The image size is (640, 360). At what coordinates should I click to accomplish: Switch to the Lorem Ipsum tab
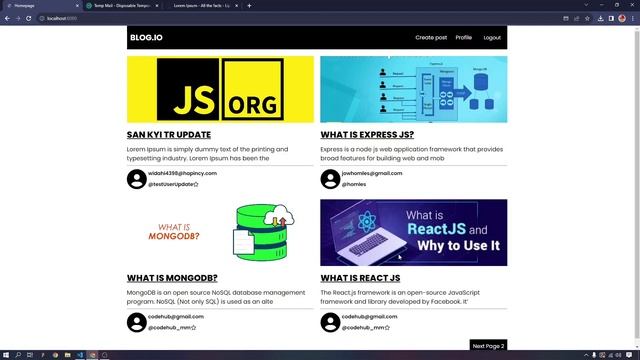tap(202, 6)
